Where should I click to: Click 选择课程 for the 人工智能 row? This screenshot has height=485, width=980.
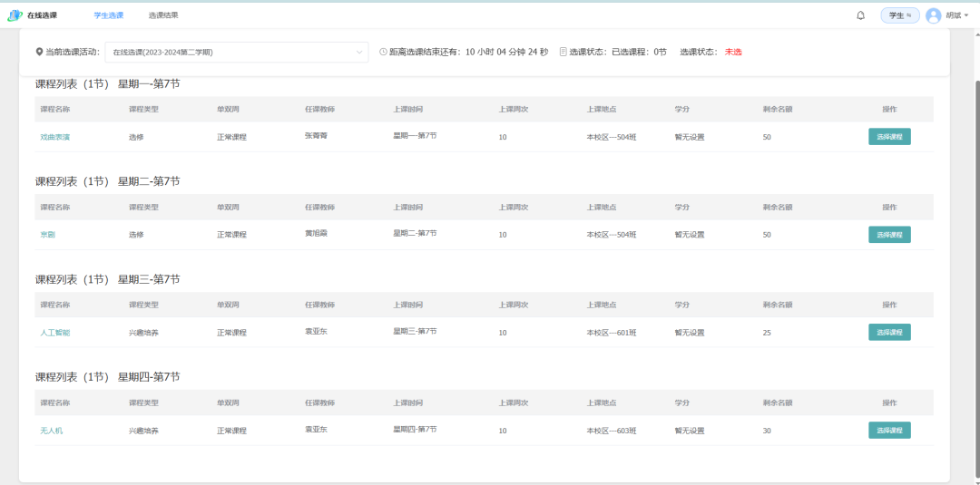click(889, 332)
